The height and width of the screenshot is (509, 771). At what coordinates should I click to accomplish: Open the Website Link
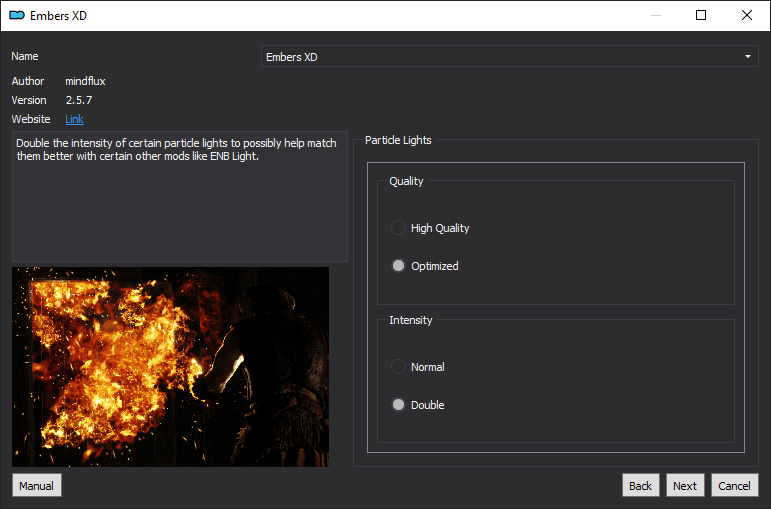click(x=74, y=119)
